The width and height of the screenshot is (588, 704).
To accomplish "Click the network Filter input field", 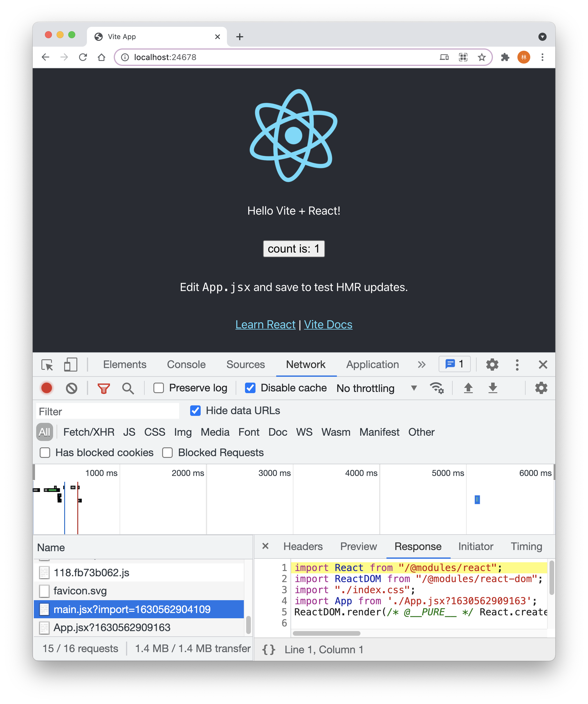I will click(107, 411).
